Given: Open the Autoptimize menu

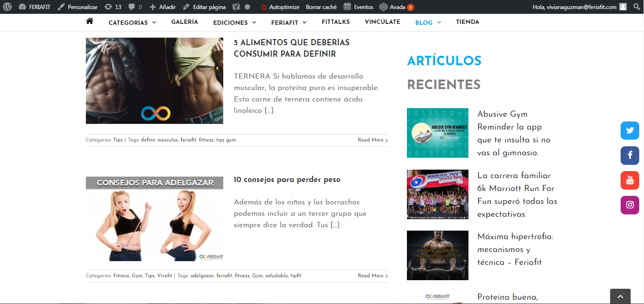Looking at the screenshot, I should (x=280, y=7).
